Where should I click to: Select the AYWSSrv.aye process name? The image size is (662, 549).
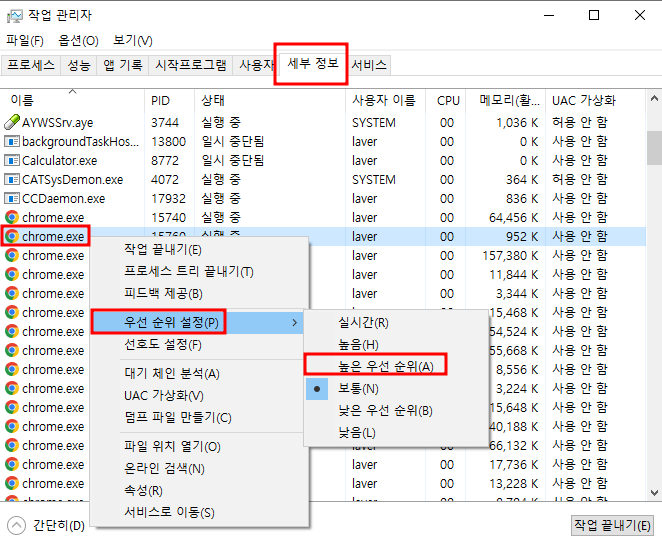pos(57,122)
